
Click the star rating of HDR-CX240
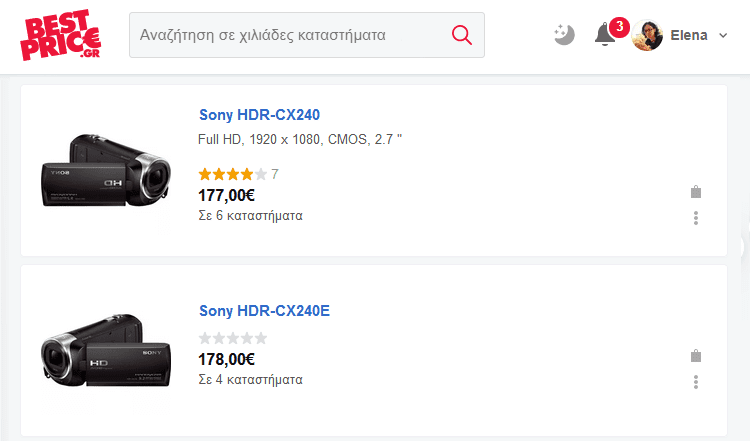coord(233,174)
